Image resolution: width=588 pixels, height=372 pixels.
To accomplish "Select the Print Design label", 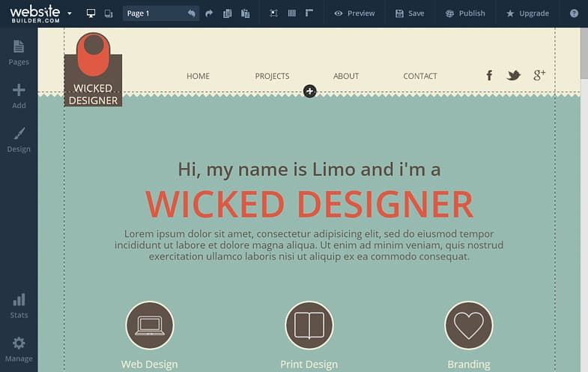I will point(309,364).
